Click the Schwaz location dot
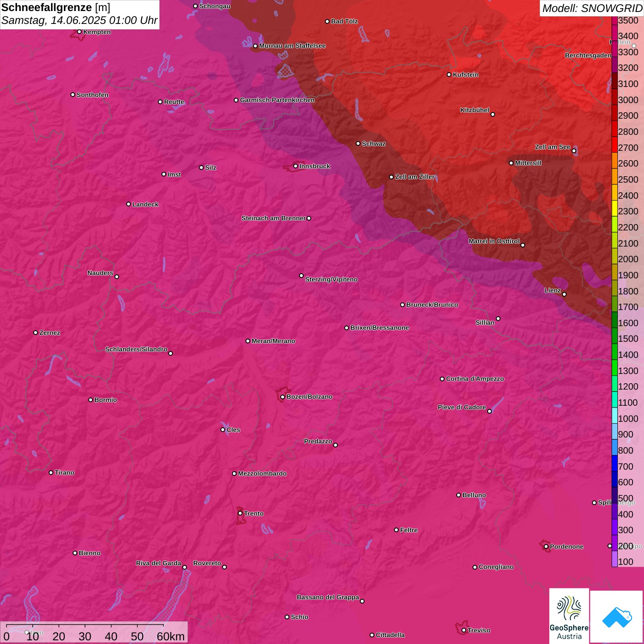The image size is (644, 644). coord(358,144)
